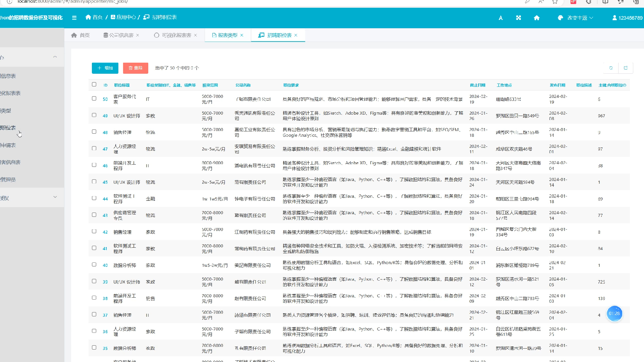Check the row with ID 48

pyautogui.click(x=94, y=132)
